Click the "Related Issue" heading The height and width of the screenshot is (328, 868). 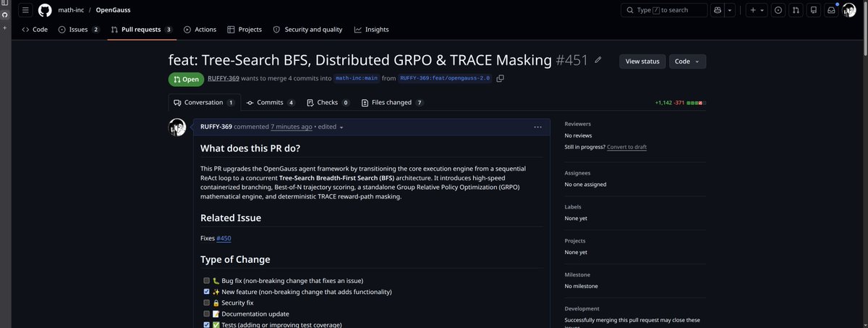coord(231,218)
